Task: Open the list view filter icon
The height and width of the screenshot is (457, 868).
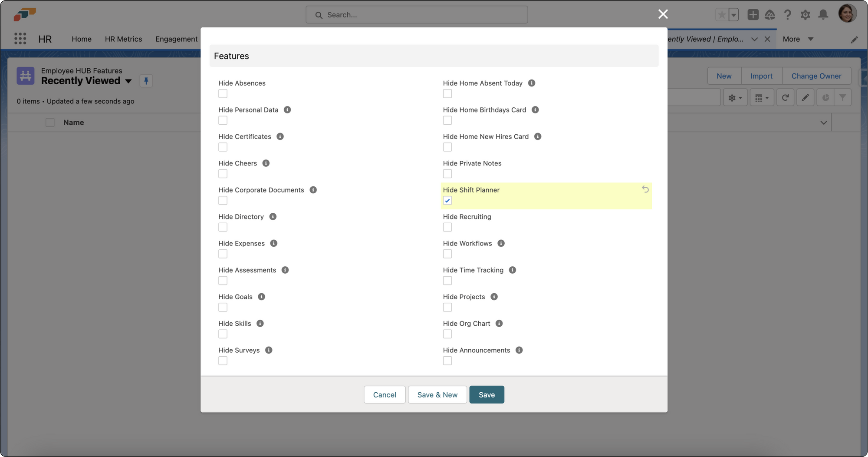Action: pyautogui.click(x=843, y=97)
